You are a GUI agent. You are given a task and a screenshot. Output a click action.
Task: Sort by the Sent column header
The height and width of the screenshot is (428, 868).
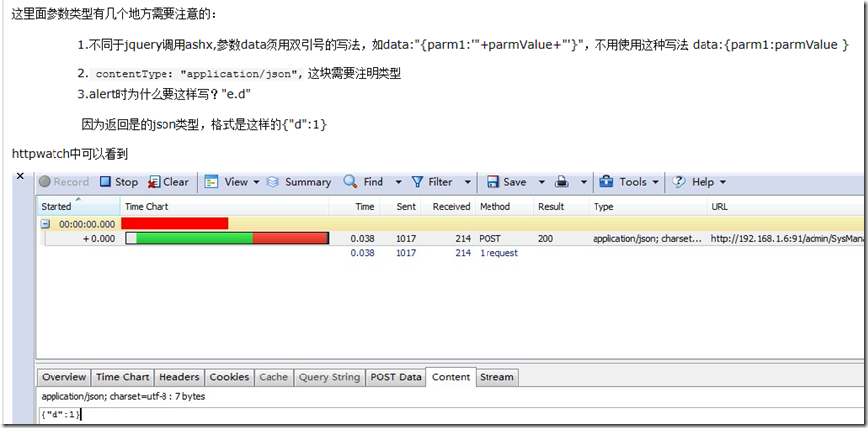(x=400, y=206)
